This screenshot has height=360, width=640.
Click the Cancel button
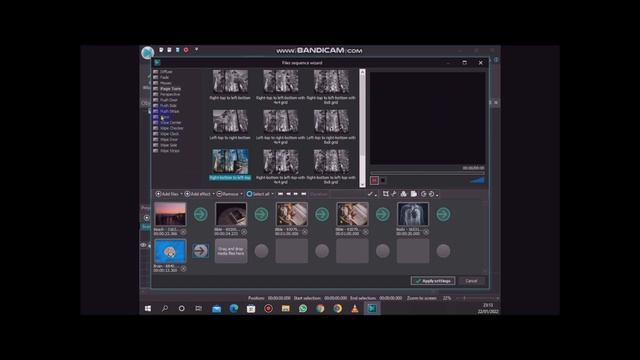click(471, 281)
